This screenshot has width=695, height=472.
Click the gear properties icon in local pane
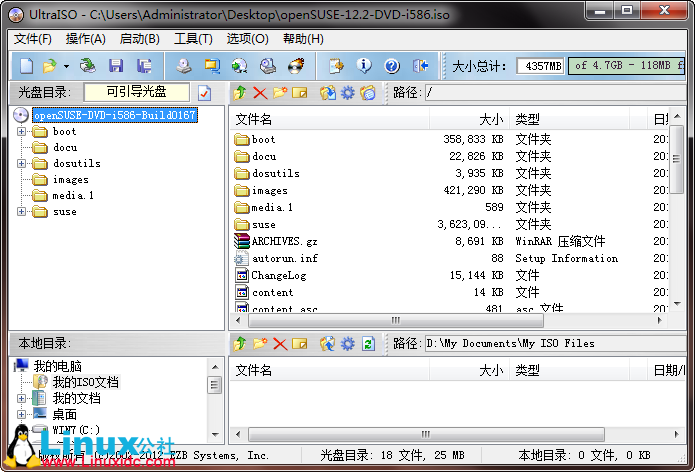(348, 343)
